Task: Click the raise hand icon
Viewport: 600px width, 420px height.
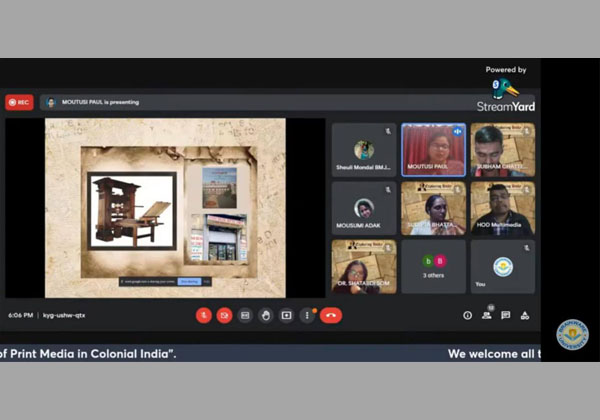Action: 266,315
